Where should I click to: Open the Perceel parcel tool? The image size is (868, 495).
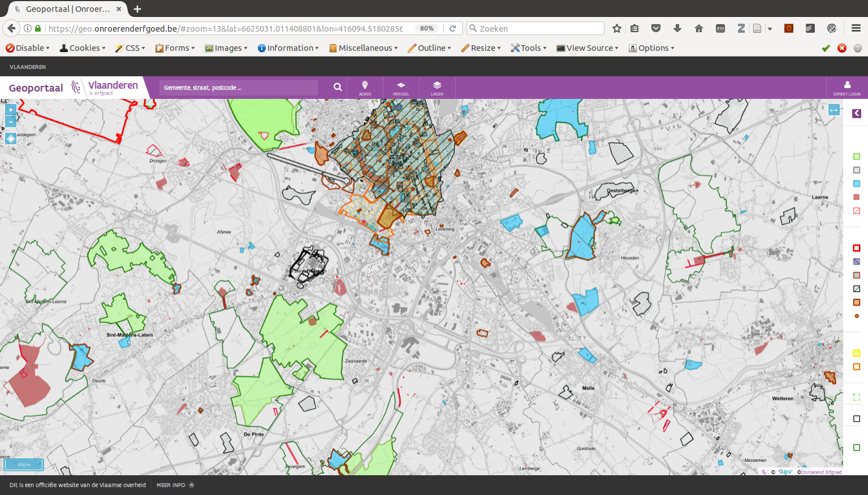[401, 88]
